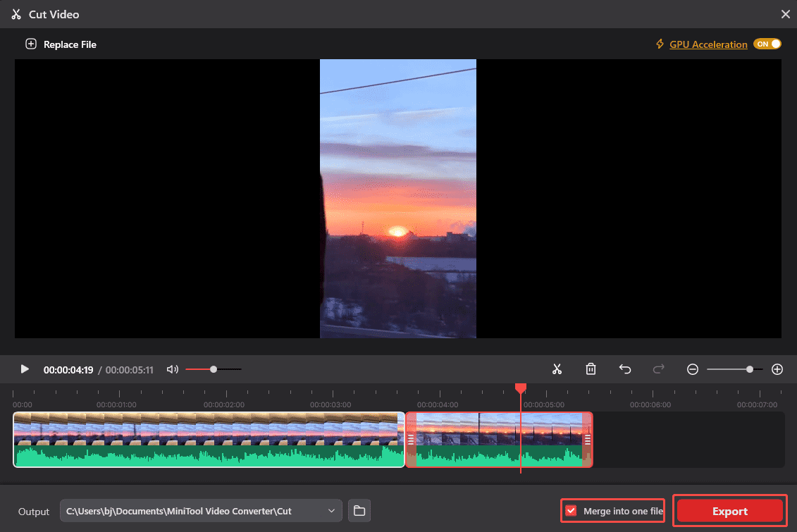This screenshot has height=532, width=797.
Task: Close the Cut Video dialog
Action: pyautogui.click(x=785, y=14)
